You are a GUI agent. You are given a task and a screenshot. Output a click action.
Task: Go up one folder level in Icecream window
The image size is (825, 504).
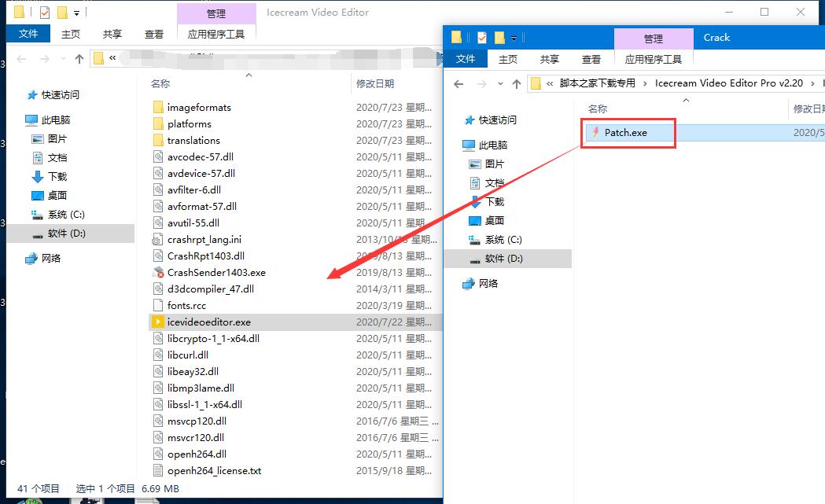click(x=79, y=58)
